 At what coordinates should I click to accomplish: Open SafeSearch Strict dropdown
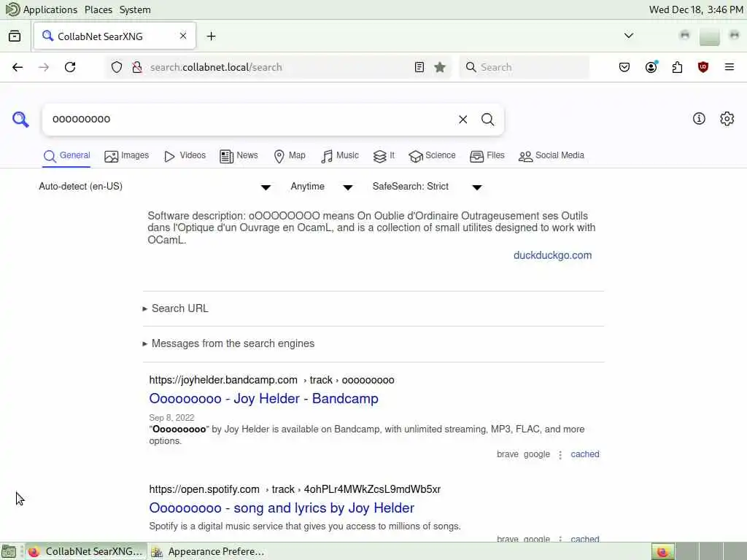(427, 187)
